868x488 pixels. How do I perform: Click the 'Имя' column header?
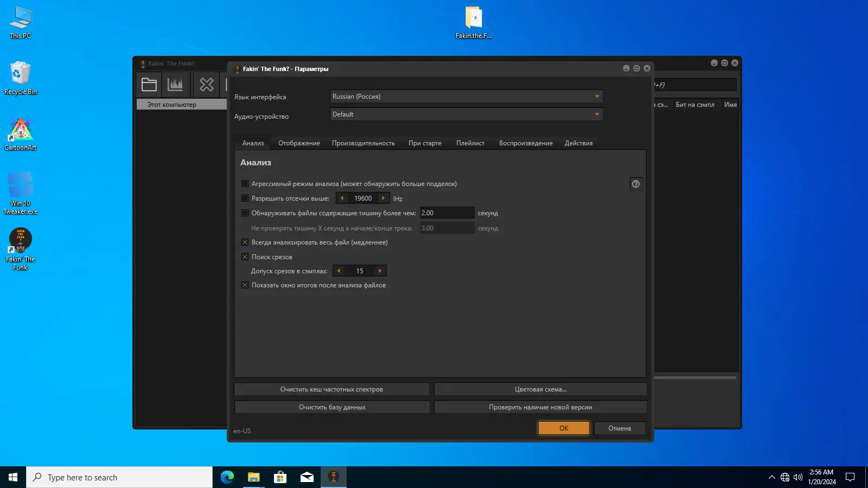[x=730, y=105]
